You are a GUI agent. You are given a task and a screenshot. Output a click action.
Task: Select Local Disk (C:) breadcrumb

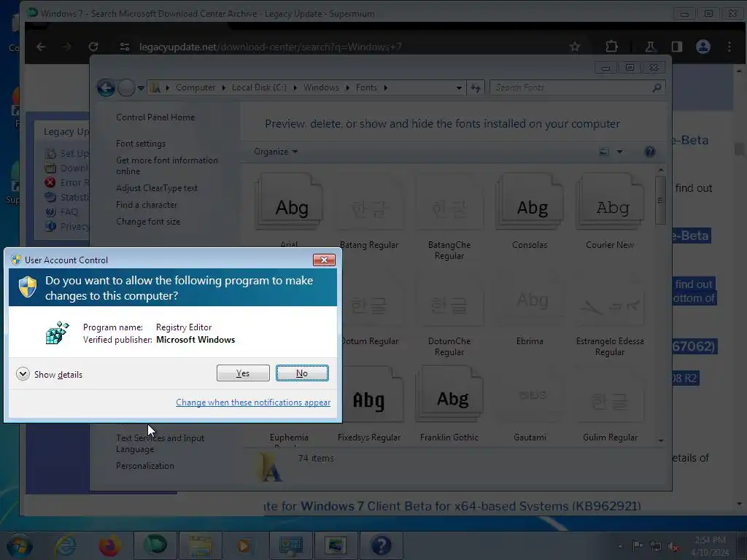[259, 87]
